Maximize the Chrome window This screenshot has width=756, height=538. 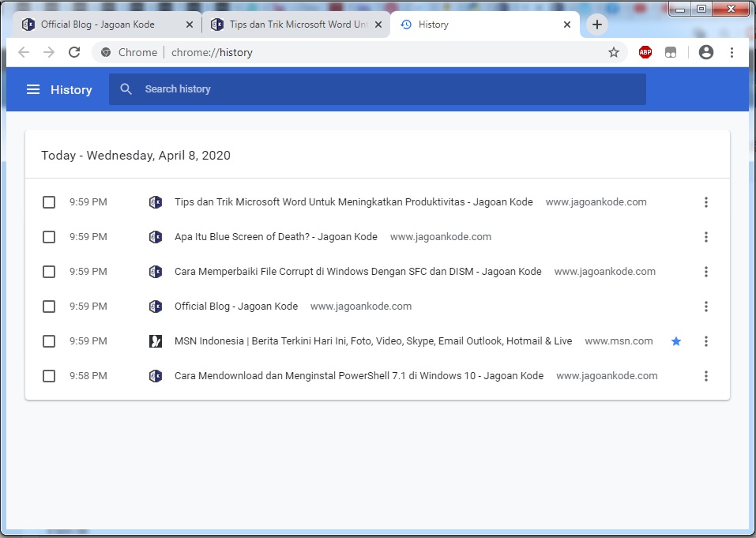(x=701, y=9)
